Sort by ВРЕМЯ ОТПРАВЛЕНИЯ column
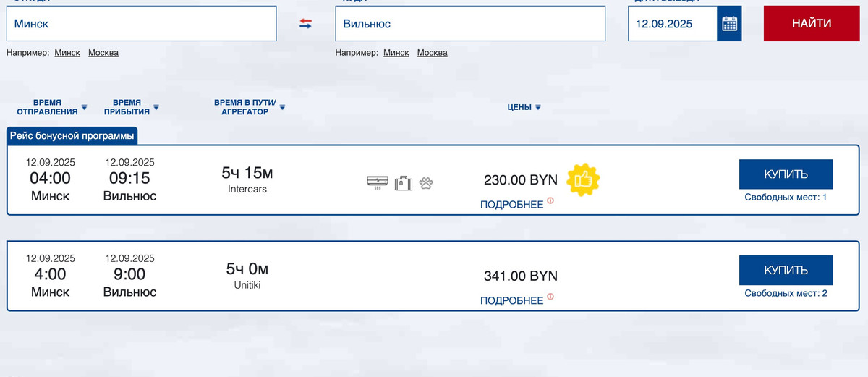 point(52,107)
